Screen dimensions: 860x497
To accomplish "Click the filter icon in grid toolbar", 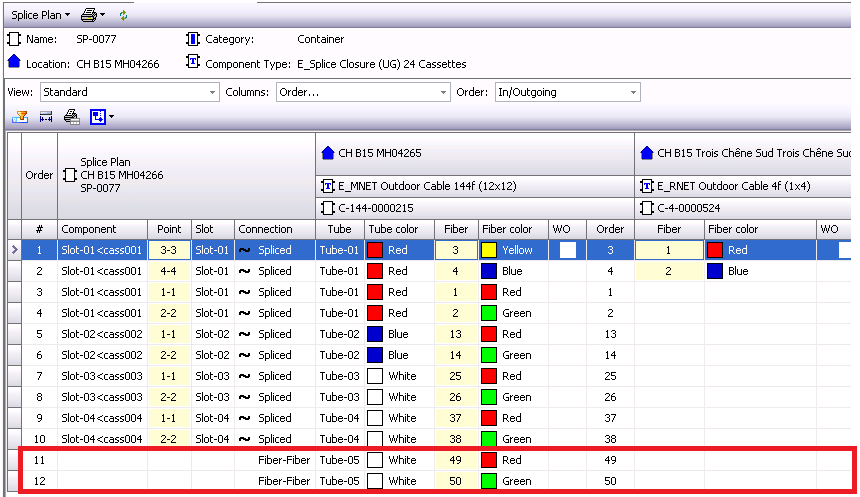I will [20, 117].
